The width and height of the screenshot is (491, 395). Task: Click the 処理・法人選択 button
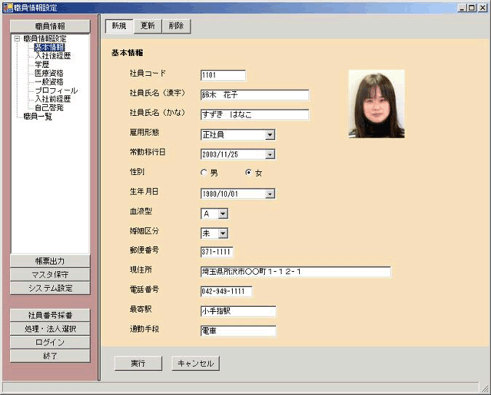point(50,329)
